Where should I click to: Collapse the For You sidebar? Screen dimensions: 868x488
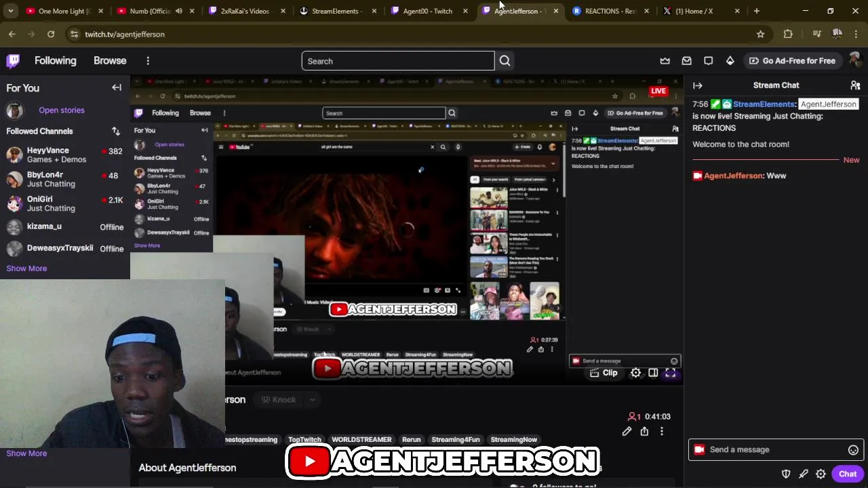pos(117,87)
